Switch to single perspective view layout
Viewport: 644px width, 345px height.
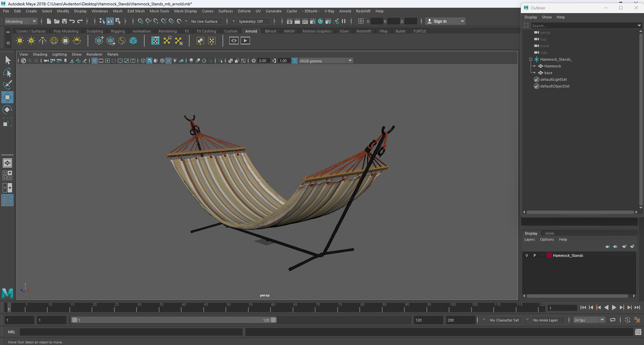coord(7,163)
